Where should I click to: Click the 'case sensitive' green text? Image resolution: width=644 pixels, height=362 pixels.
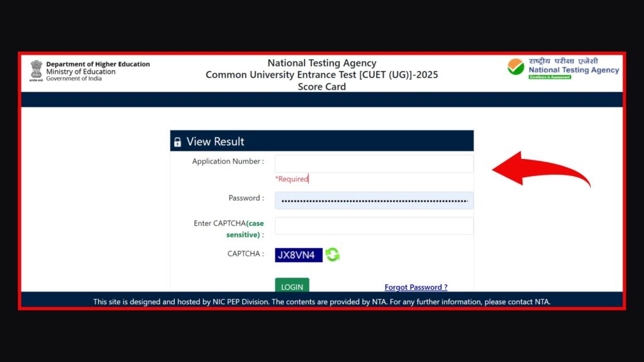245,229
